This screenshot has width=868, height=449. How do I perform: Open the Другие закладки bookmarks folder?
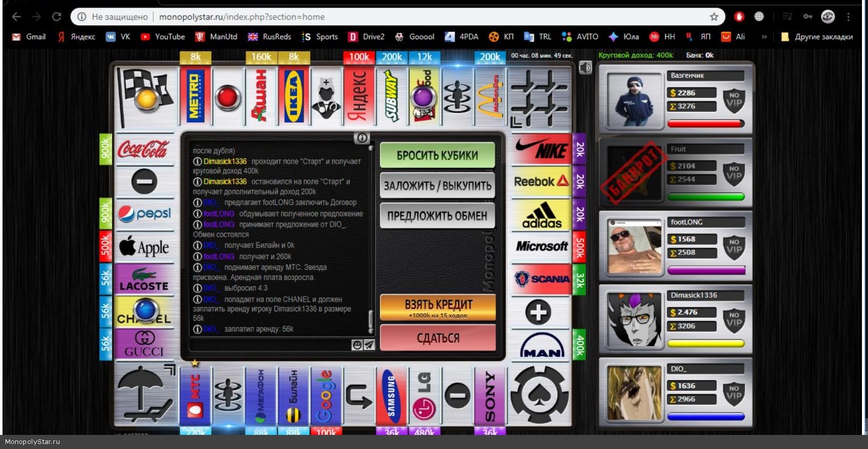(x=817, y=37)
